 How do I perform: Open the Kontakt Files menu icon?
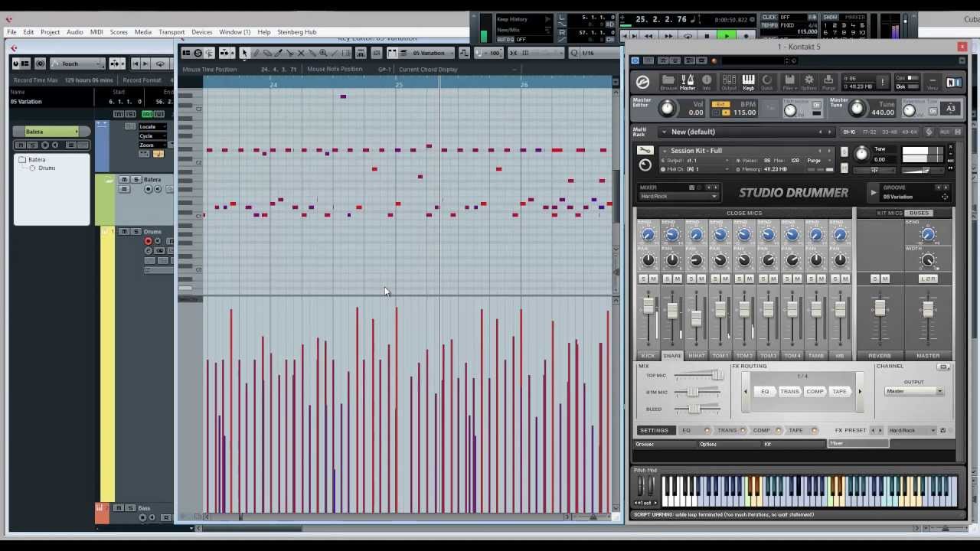coord(789,82)
